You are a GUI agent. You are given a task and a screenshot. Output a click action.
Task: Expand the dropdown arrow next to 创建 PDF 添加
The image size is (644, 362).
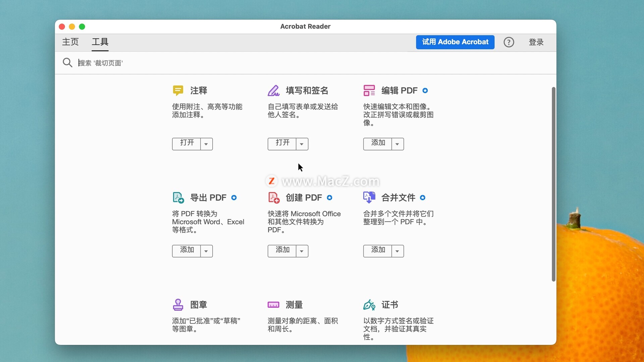pyautogui.click(x=302, y=251)
